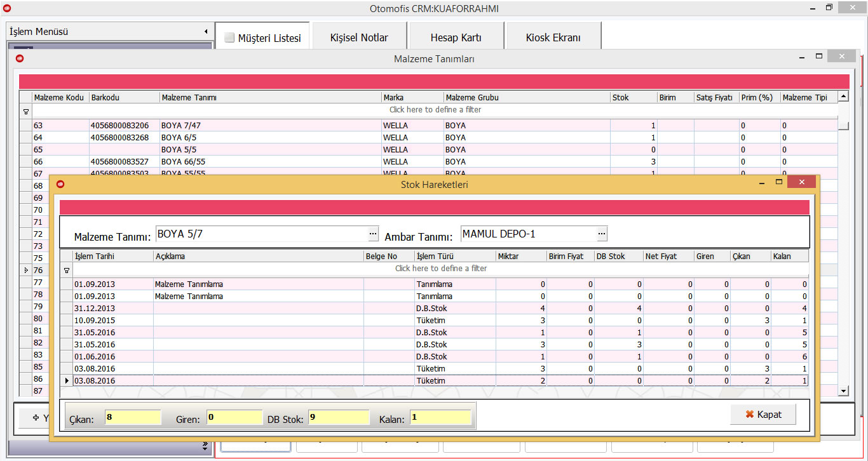The height and width of the screenshot is (461, 868).
Task: Sort by Marka column in Malzeme Tanımları
Action: 413,98
